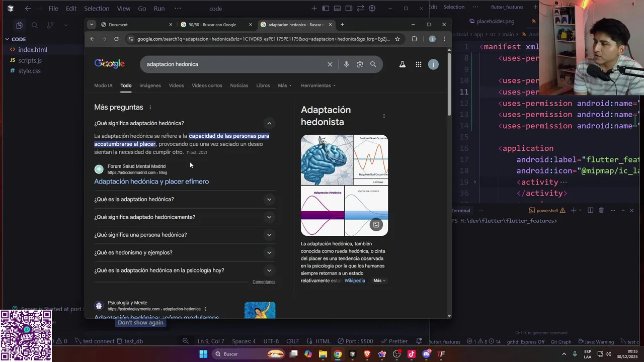Open Search view in the editor activity bar
The image size is (644, 362).
tap(35, 25)
